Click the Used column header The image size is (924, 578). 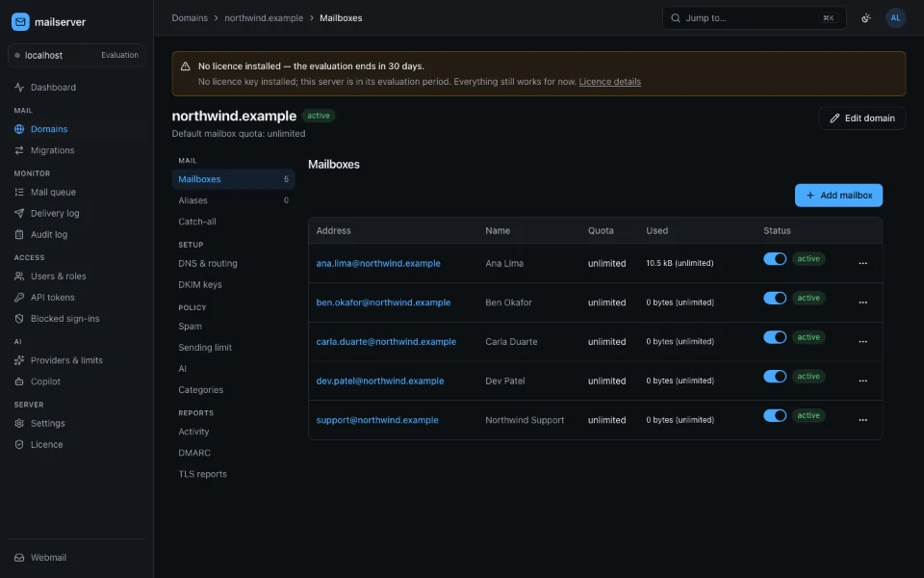[x=657, y=230]
